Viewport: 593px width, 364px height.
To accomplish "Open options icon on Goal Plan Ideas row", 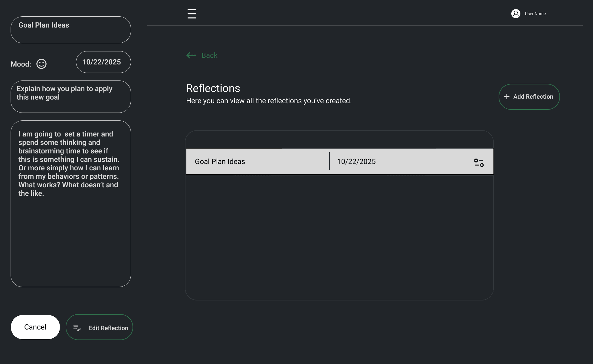I will click(x=479, y=162).
